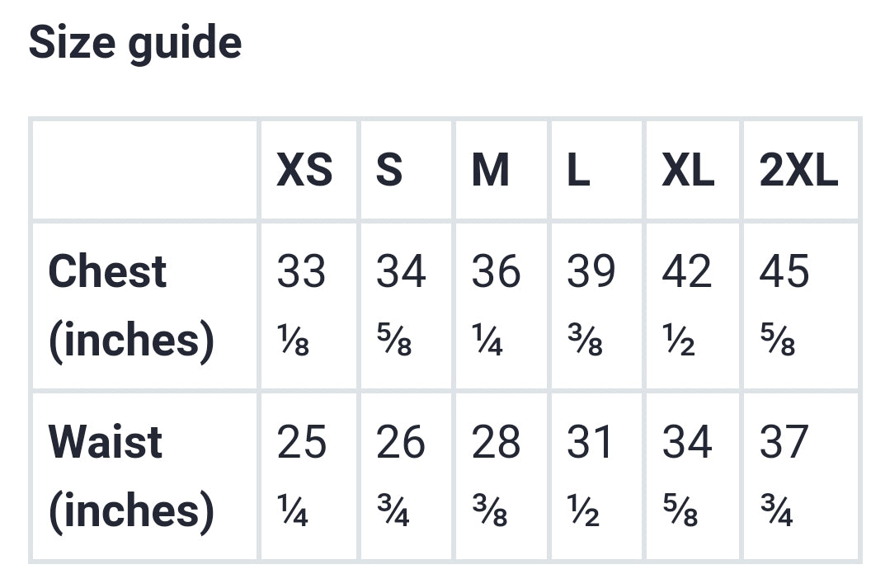Select the M chest cell 36 ¼

(x=496, y=305)
